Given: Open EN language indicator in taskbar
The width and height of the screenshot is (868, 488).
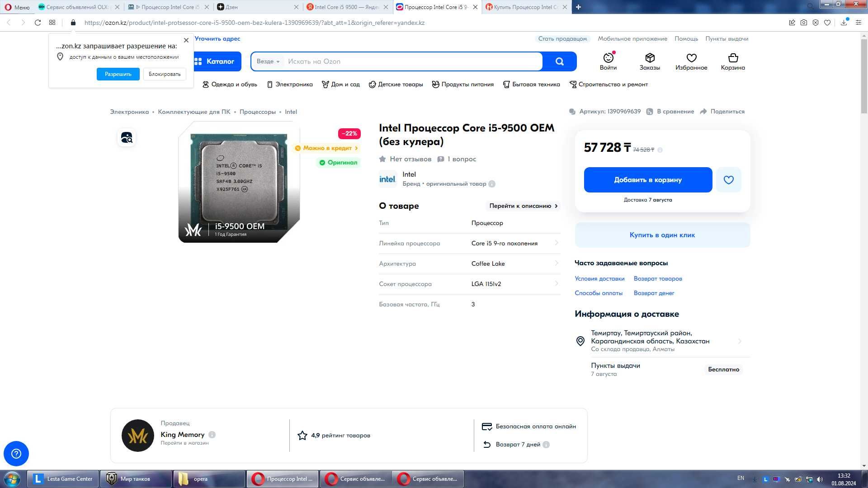Looking at the screenshot, I should 741,478.
